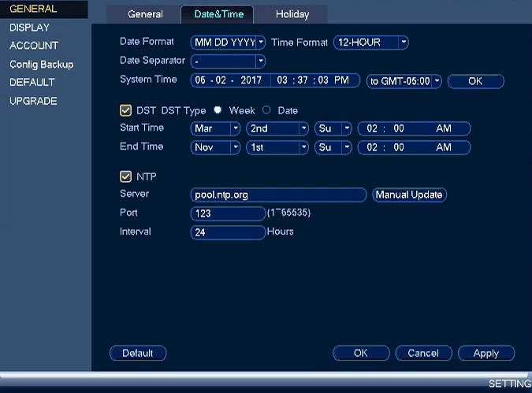Go to the ACCOUNT section
The width and height of the screenshot is (532, 393).
point(34,46)
